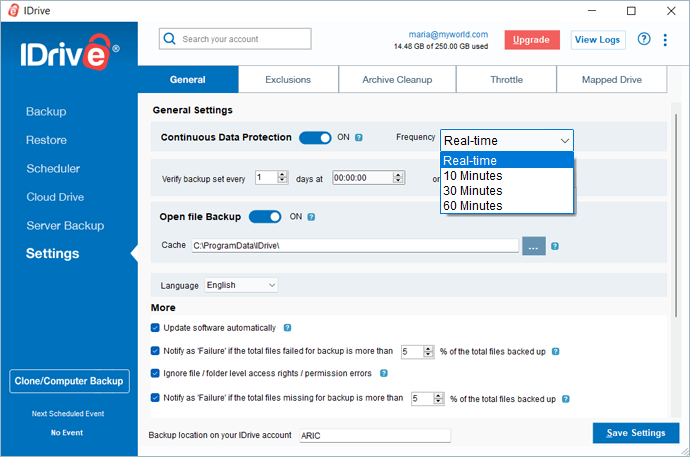This screenshot has width=690, height=457.
Task: Go to Restore in sidebar
Action: coord(46,140)
